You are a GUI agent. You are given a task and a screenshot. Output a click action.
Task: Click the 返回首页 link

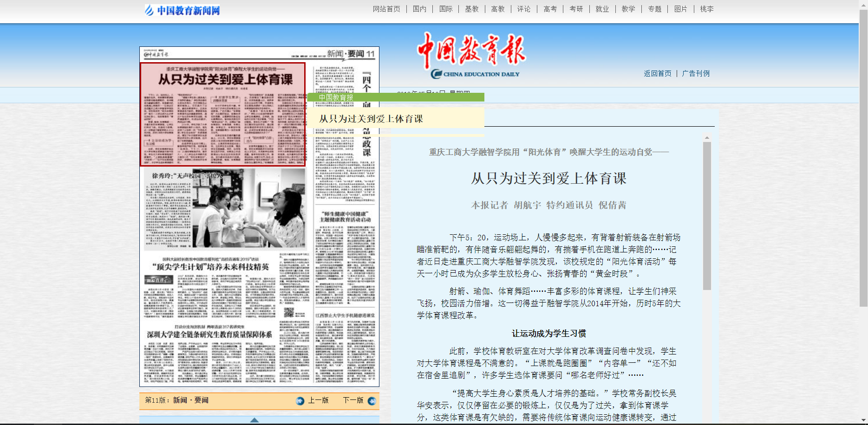657,73
